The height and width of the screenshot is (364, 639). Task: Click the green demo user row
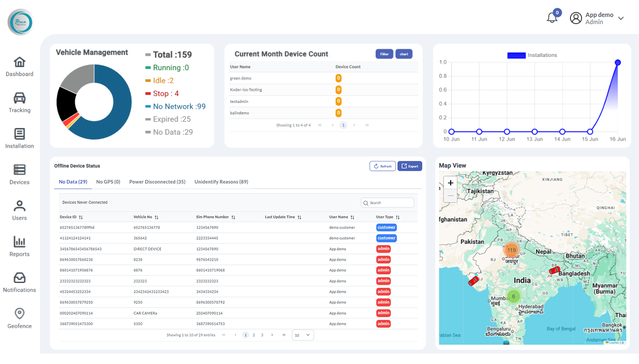tap(324, 78)
